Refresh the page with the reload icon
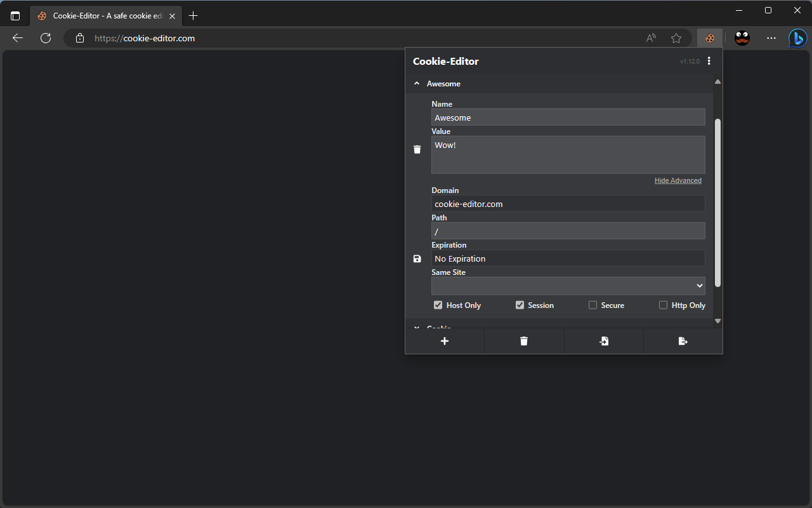The width and height of the screenshot is (812, 508). [46, 38]
